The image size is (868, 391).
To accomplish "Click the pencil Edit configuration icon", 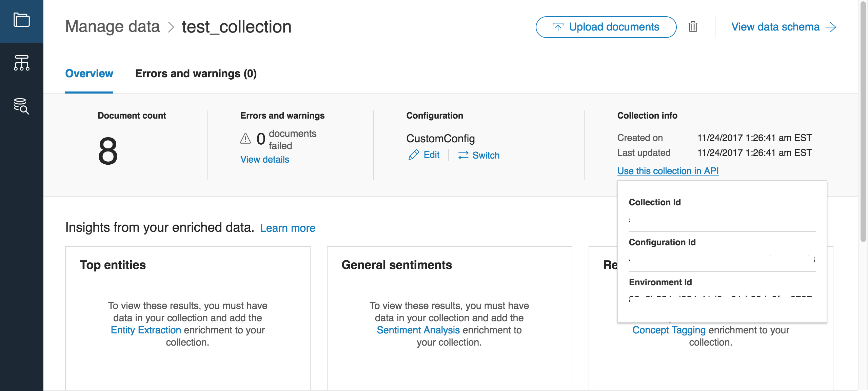I will click(x=414, y=155).
